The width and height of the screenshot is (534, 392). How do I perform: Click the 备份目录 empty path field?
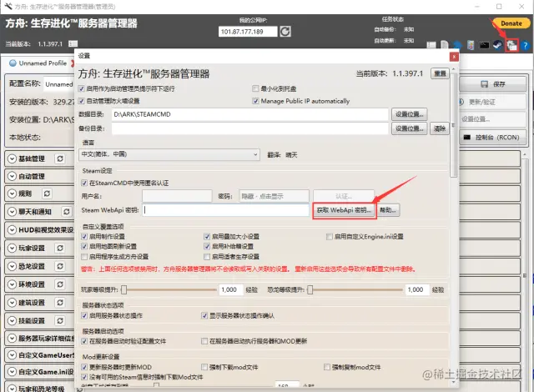[250, 128]
